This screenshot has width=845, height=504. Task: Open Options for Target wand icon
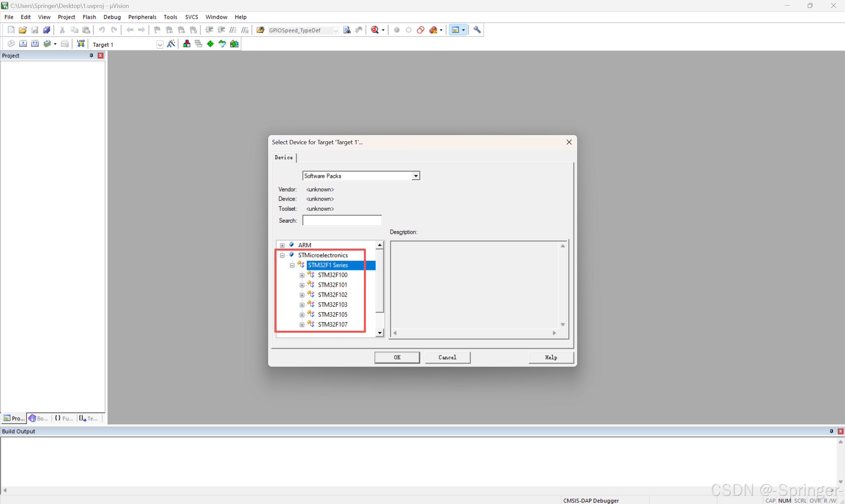(x=171, y=44)
